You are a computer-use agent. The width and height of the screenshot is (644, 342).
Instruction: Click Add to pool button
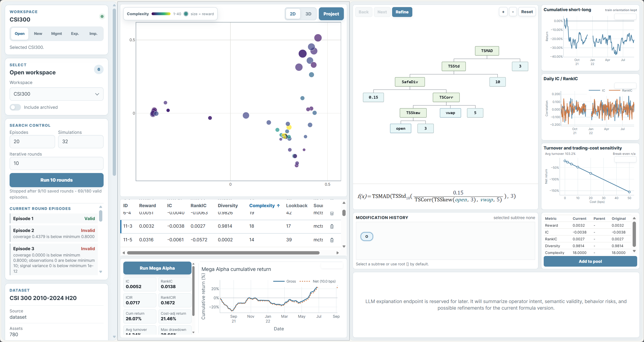coord(590,262)
